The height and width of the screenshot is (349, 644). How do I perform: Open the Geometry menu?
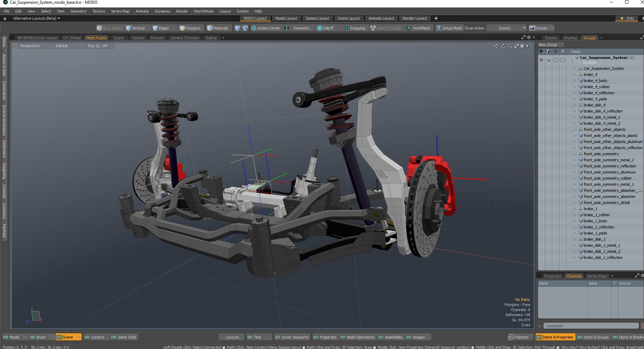point(78,11)
